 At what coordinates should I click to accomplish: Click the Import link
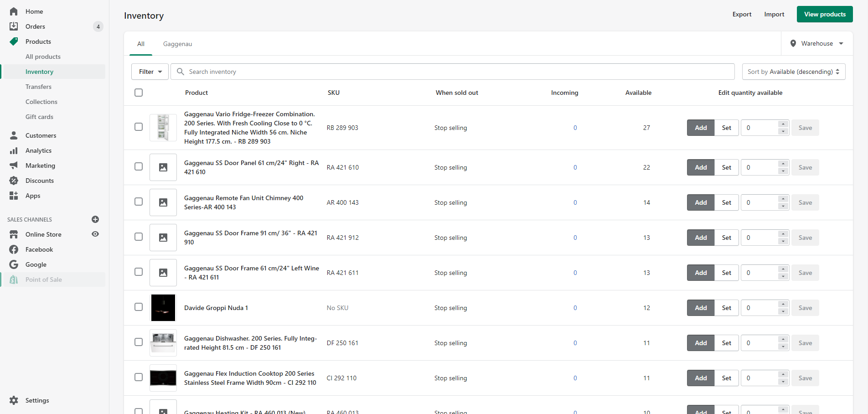coord(774,14)
